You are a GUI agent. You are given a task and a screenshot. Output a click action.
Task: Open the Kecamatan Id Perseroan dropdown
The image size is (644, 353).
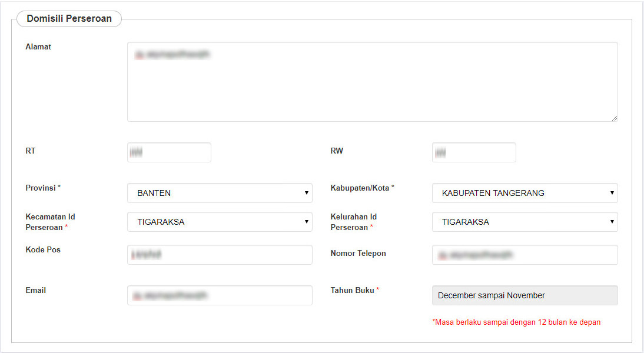[220, 222]
